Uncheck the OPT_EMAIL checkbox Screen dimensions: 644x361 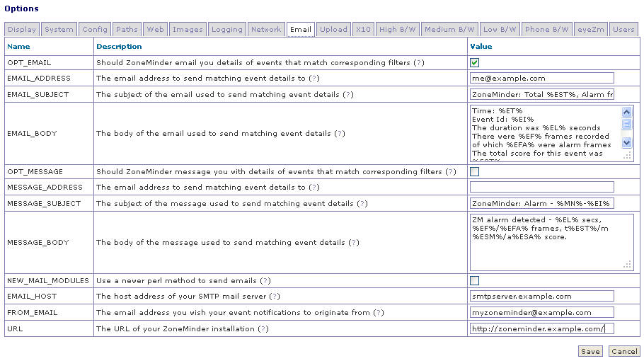[x=474, y=63]
